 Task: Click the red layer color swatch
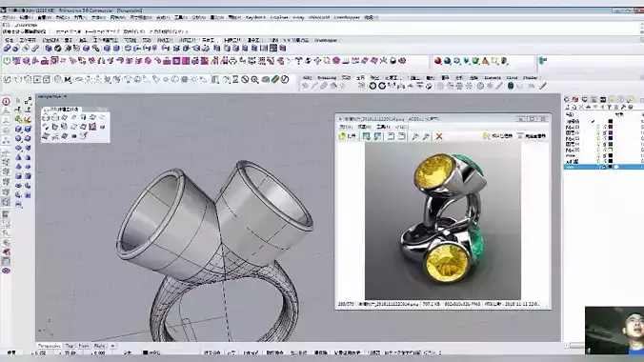tap(611, 128)
